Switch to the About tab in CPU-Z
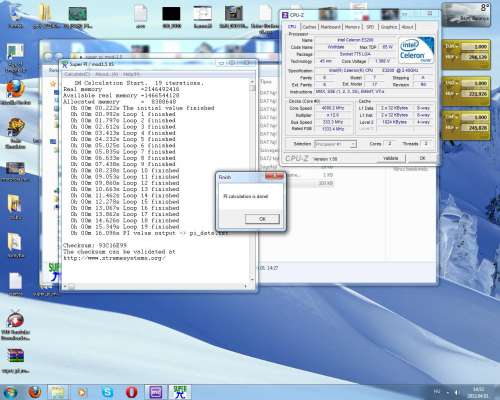500x400 pixels. (x=407, y=27)
